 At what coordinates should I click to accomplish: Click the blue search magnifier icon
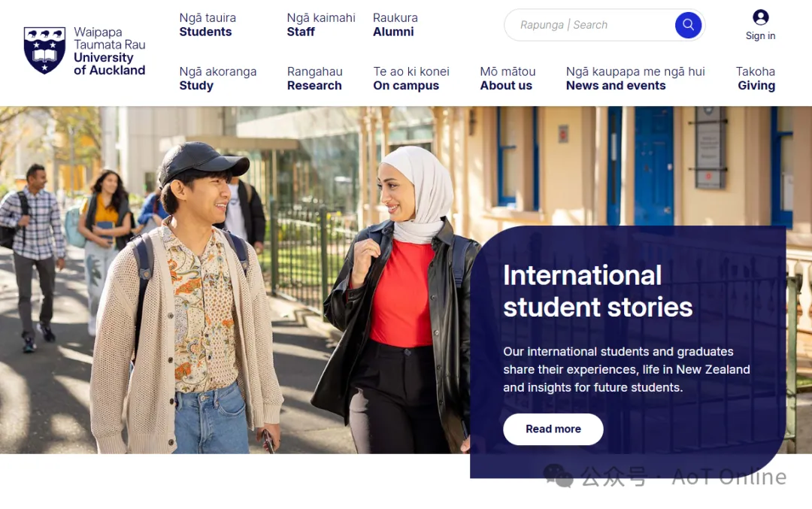[688, 24]
